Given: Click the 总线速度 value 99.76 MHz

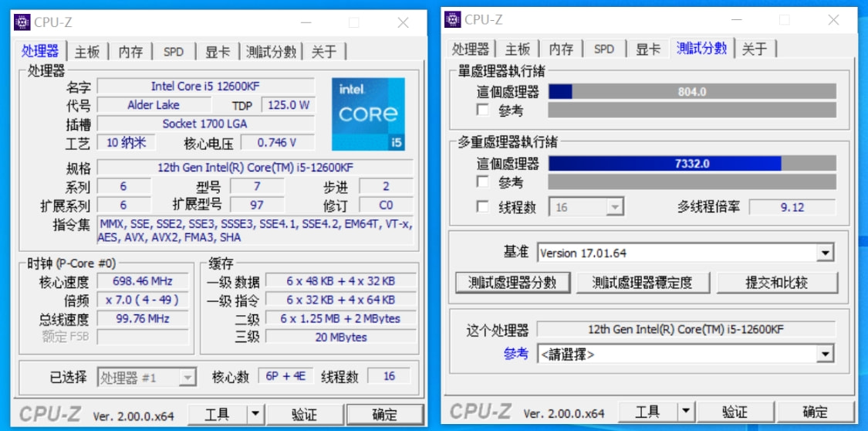Looking at the screenshot, I should click(x=143, y=318).
